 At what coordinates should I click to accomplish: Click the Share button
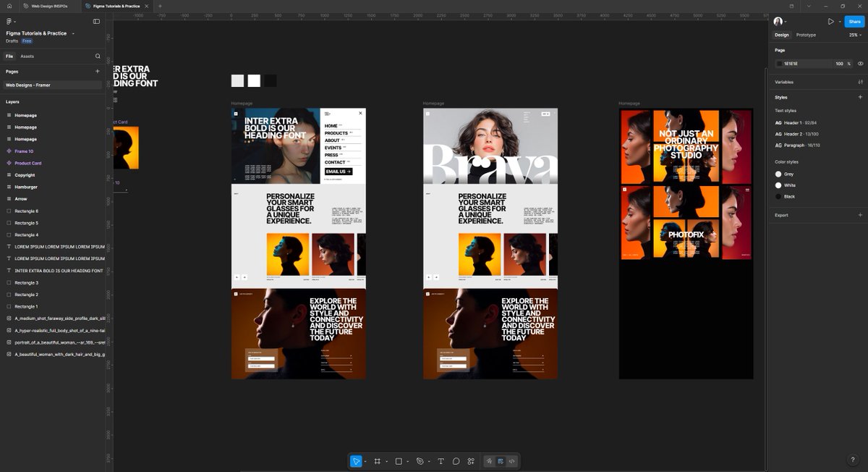tap(854, 22)
